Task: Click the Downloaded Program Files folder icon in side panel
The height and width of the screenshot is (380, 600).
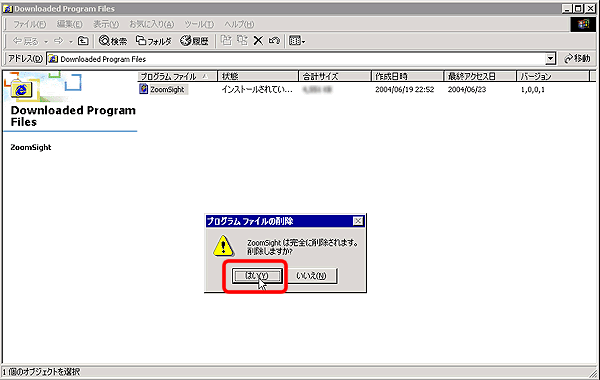Action: (21, 89)
